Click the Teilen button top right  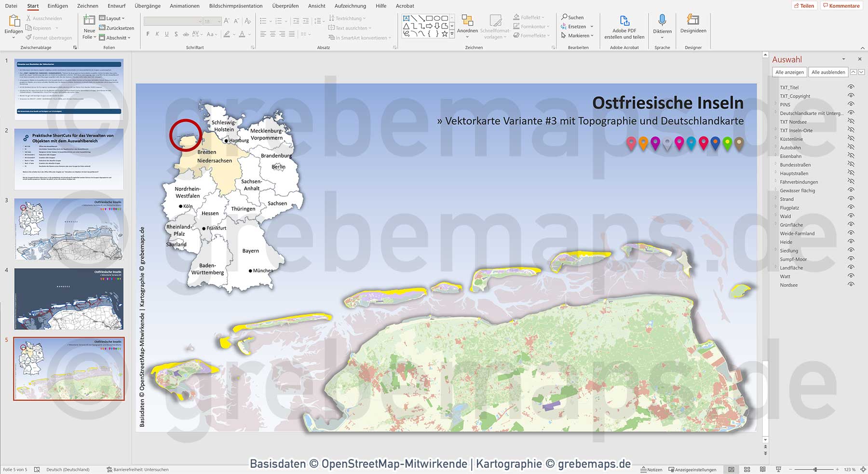(804, 5)
